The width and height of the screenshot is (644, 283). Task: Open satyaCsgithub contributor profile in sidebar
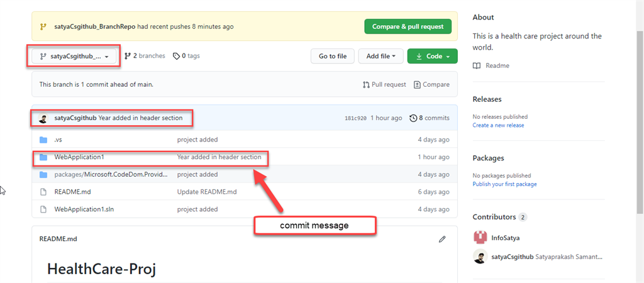point(513,257)
